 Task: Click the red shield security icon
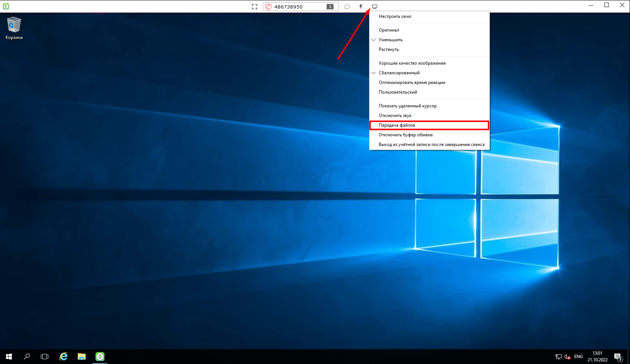(x=268, y=7)
